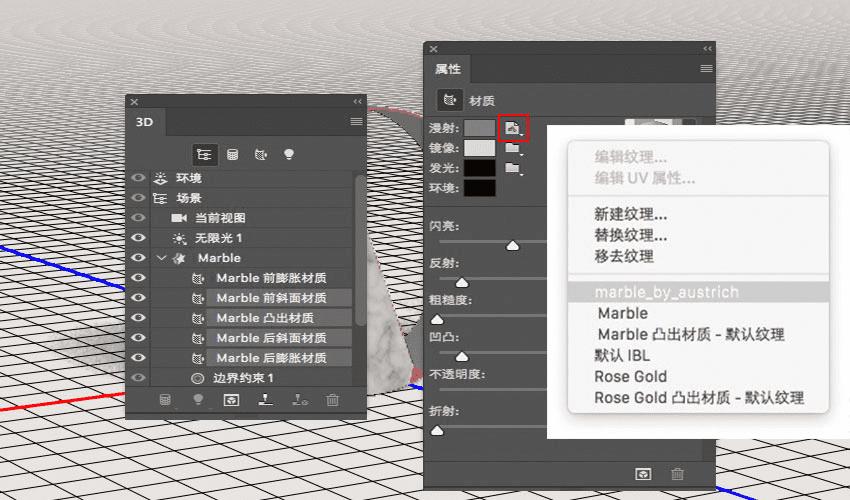The height and width of the screenshot is (500, 850).
Task: Filter 3D panel by materials
Action: (261, 155)
